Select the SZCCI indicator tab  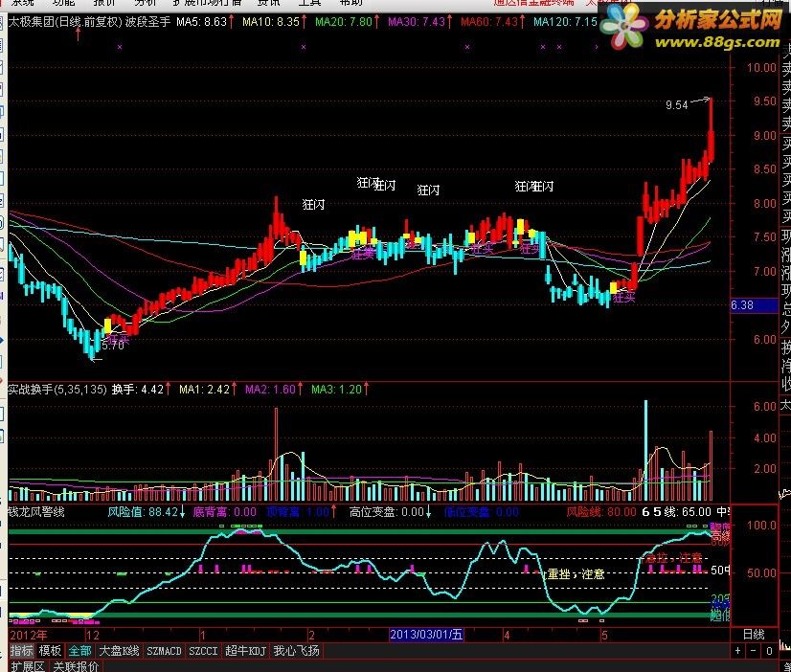click(x=203, y=651)
